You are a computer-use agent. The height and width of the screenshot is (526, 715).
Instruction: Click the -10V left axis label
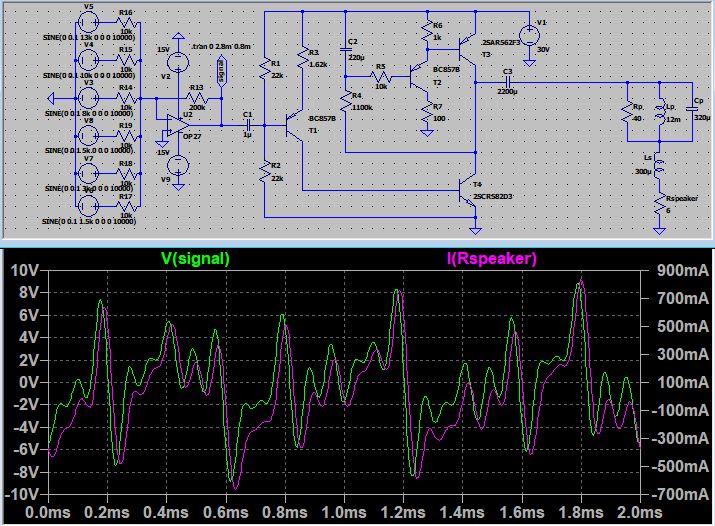(x=22, y=494)
